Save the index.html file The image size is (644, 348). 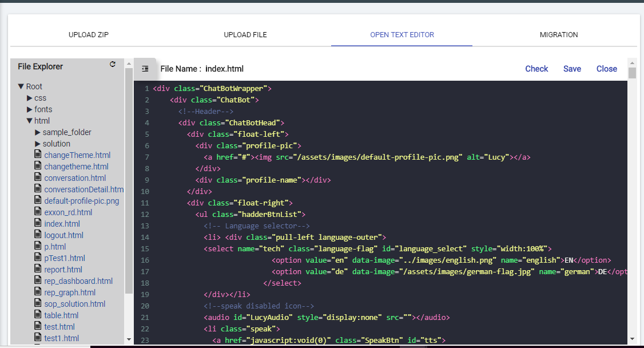[572, 69]
